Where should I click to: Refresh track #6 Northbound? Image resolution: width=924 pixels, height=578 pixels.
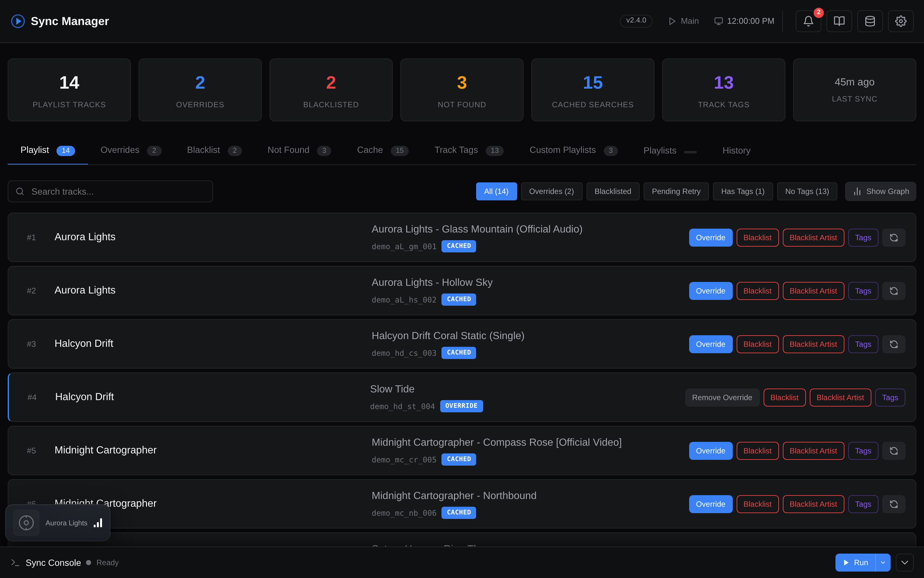point(894,504)
